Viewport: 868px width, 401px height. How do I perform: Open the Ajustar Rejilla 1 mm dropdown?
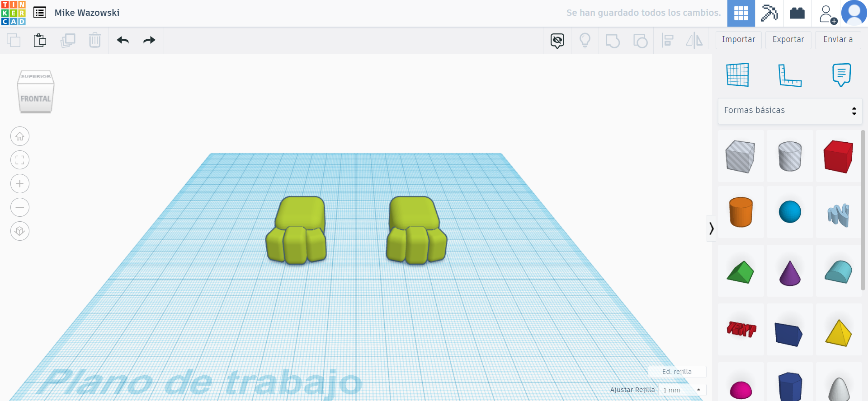tap(682, 390)
